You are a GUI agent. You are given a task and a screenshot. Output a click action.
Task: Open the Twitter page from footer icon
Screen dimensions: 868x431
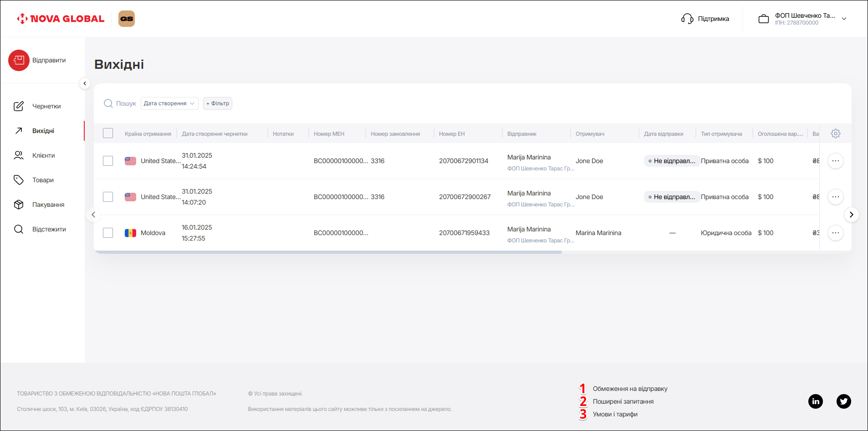point(843,401)
